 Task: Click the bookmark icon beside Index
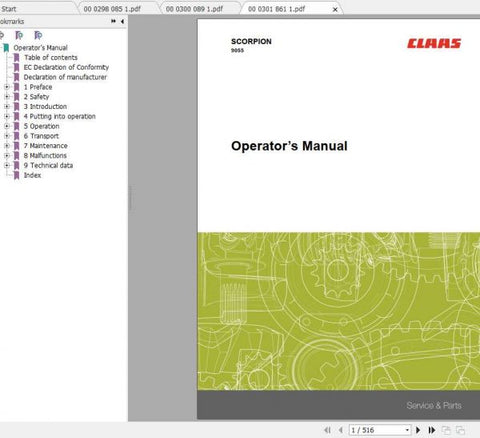[16, 175]
